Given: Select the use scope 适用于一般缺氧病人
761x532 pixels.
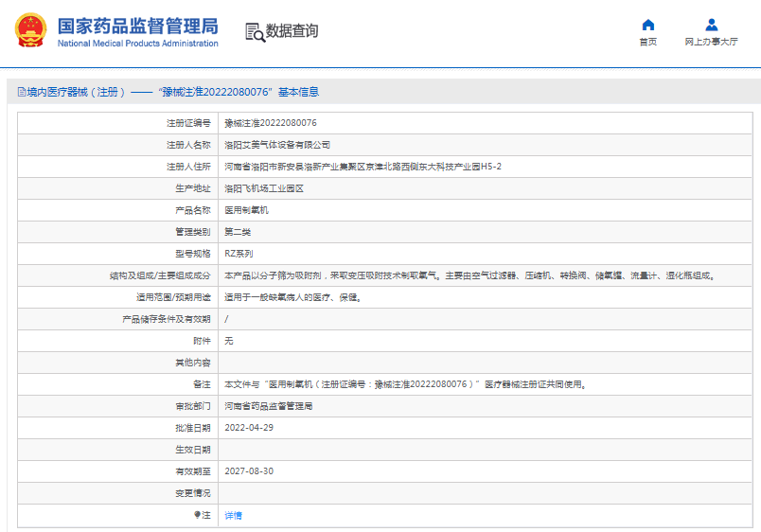Looking at the screenshot, I should [292, 297].
